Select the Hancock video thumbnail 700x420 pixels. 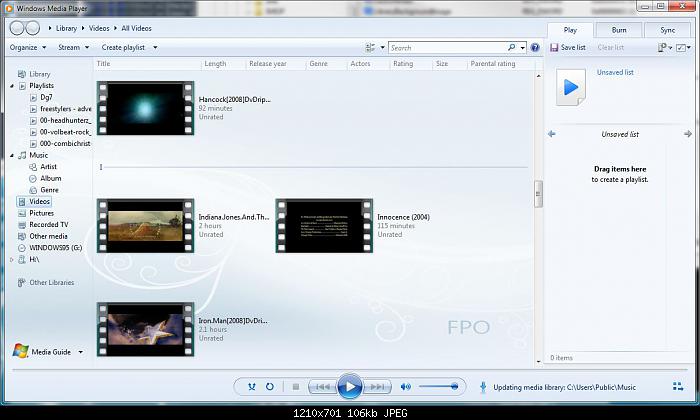coord(146,108)
